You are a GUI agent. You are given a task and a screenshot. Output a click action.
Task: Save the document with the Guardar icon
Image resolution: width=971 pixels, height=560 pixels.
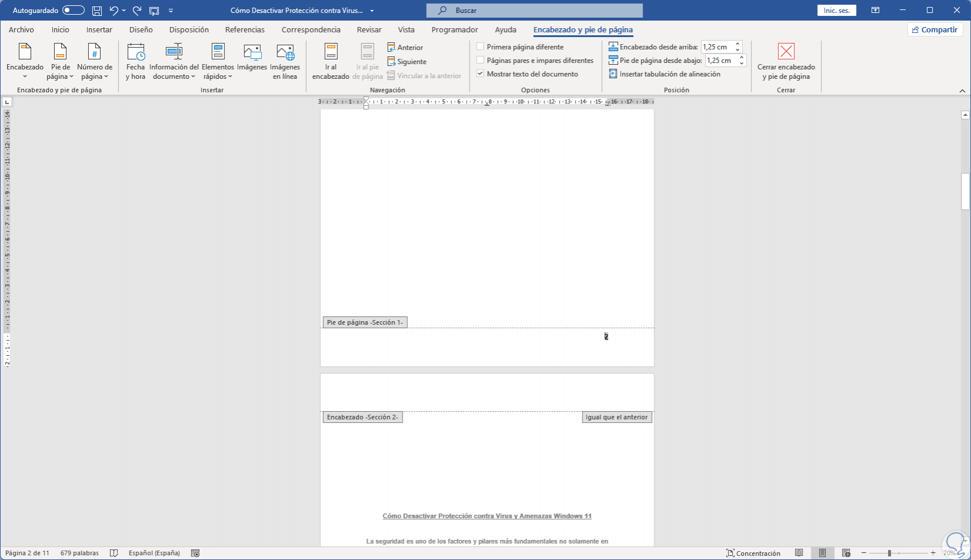97,11
